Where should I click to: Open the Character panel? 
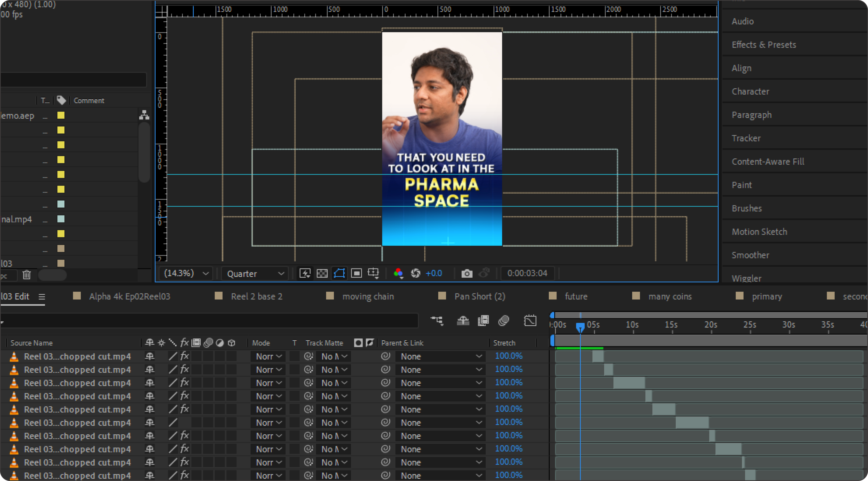750,91
